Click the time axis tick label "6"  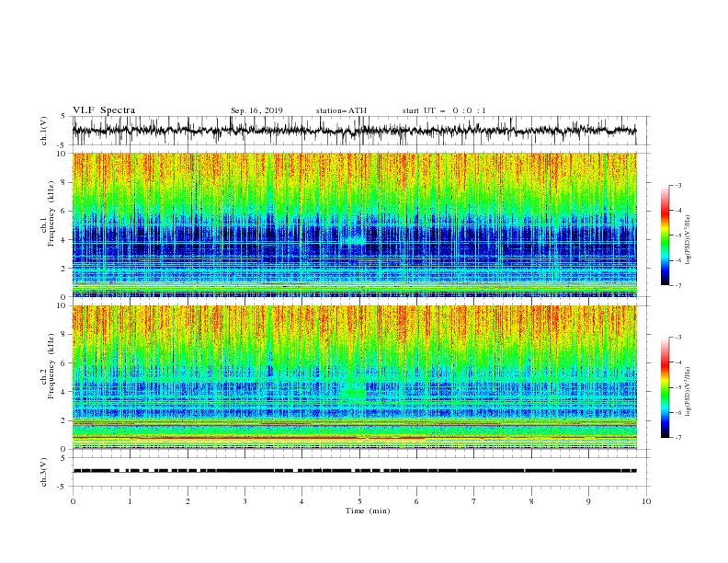pos(416,501)
